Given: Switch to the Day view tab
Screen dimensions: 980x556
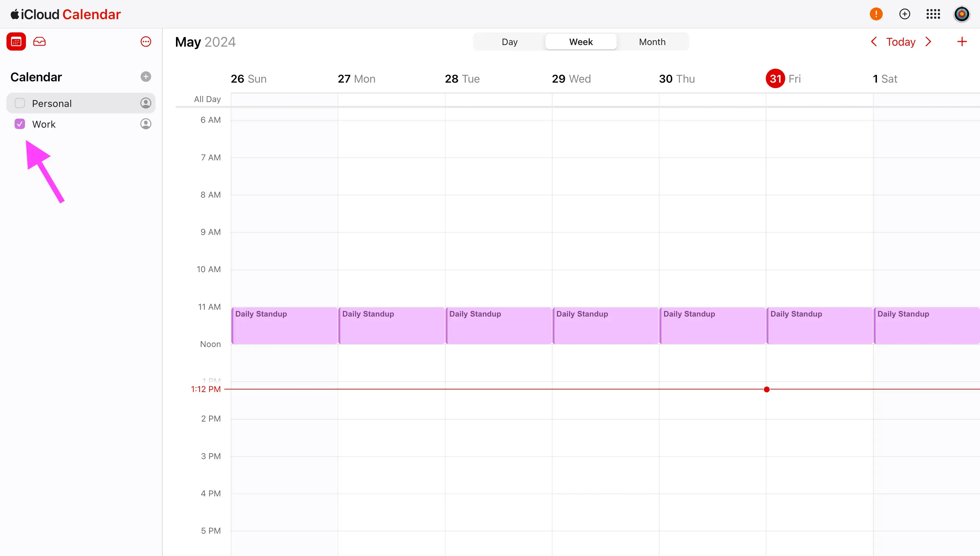Looking at the screenshot, I should click(x=509, y=42).
